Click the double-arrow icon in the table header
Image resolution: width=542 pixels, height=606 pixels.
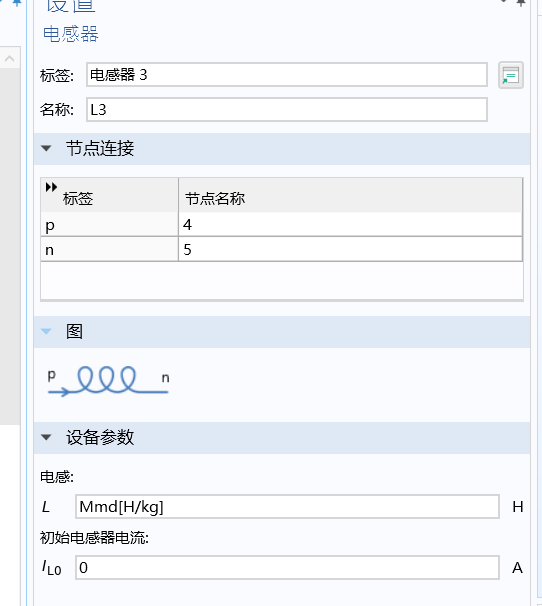coord(51,187)
